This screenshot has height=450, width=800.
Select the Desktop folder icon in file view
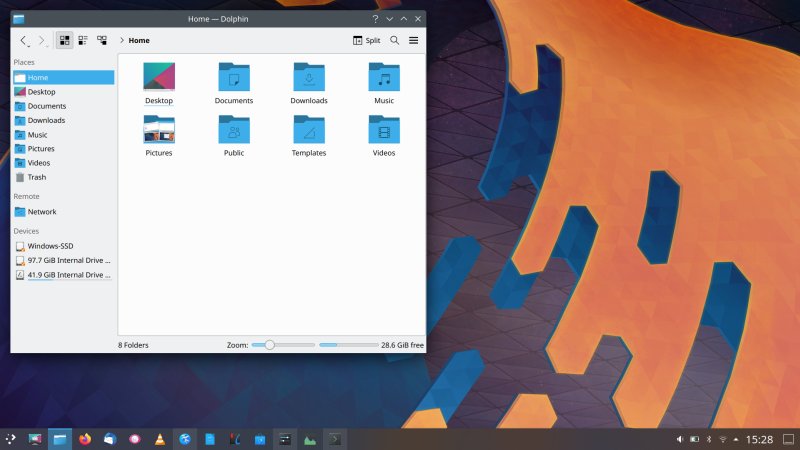point(159,77)
